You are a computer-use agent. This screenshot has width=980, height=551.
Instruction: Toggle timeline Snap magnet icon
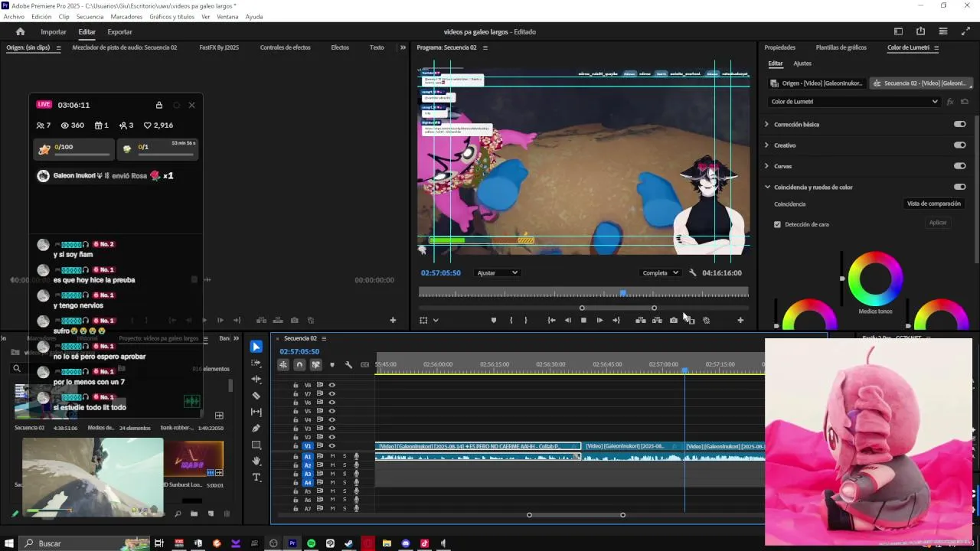coord(299,365)
